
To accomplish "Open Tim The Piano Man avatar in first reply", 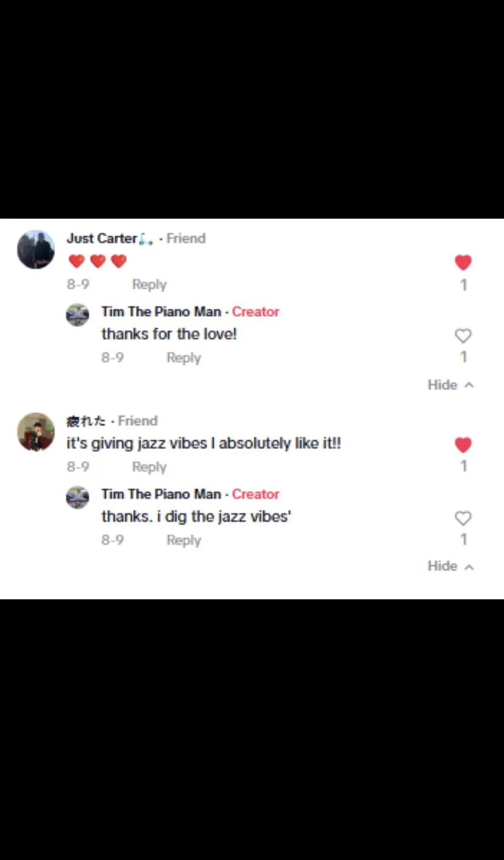I will coord(77,315).
